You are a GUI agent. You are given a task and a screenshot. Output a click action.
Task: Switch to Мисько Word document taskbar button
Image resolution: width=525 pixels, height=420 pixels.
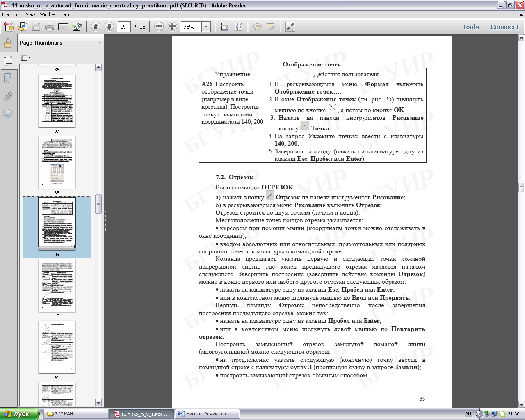point(208,414)
